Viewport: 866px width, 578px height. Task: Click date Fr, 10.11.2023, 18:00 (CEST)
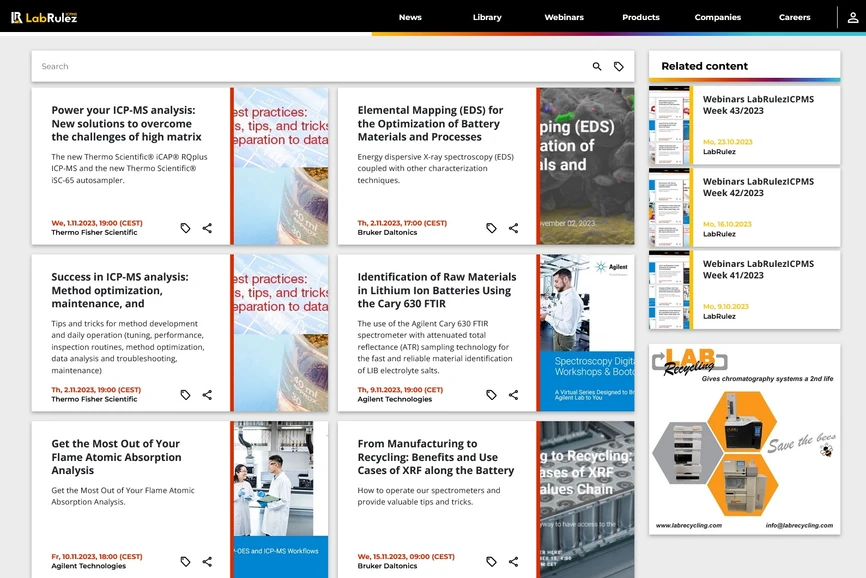[97, 556]
